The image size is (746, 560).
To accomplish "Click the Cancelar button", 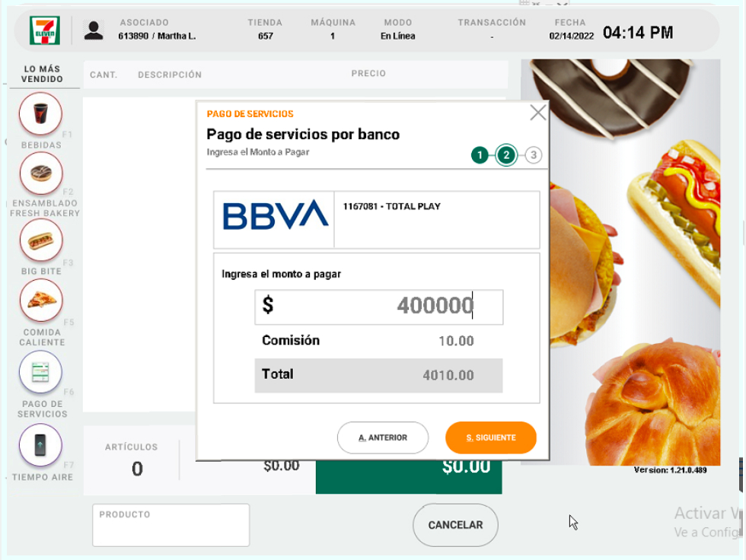I will (455, 525).
